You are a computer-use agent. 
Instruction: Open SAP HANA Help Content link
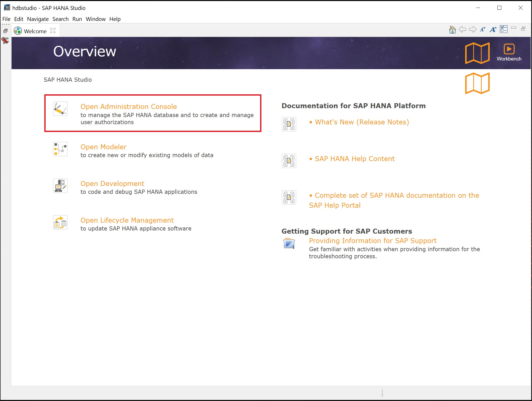click(354, 159)
